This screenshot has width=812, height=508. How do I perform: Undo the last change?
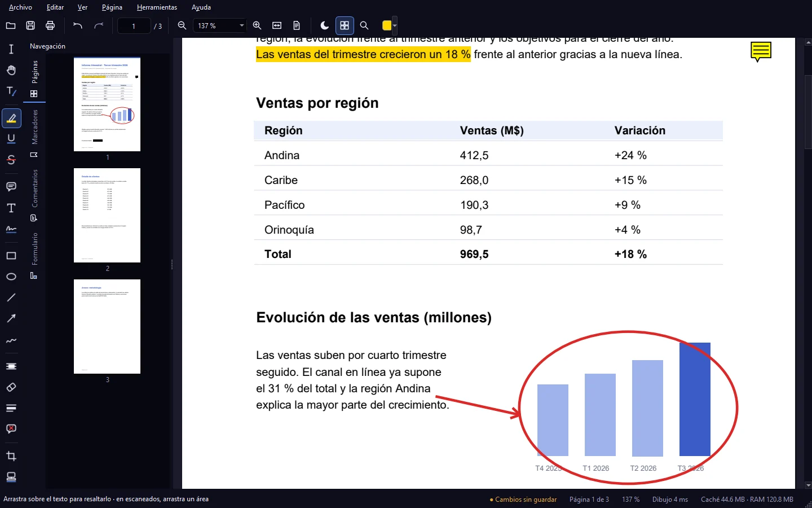(78, 25)
